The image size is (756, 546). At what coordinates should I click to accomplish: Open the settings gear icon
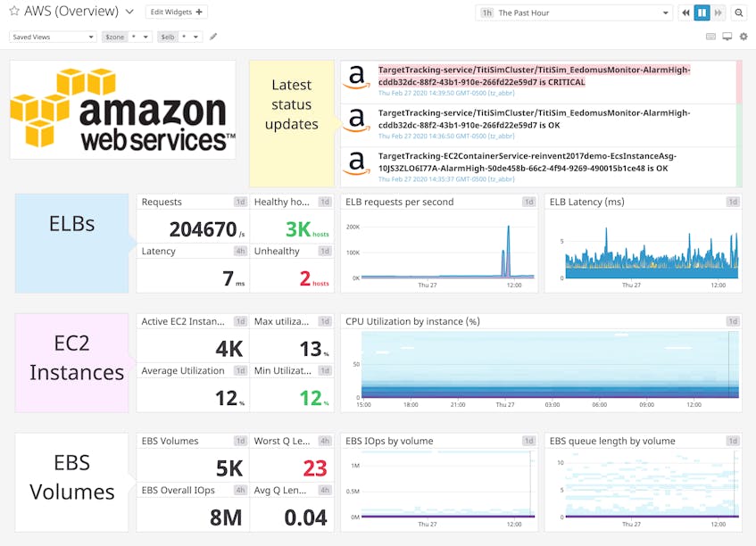pyautogui.click(x=744, y=37)
